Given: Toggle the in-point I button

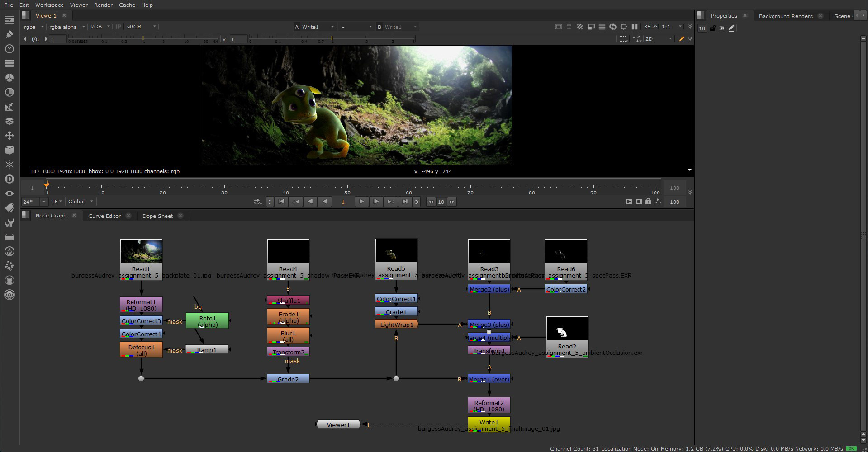Looking at the screenshot, I should point(270,202).
